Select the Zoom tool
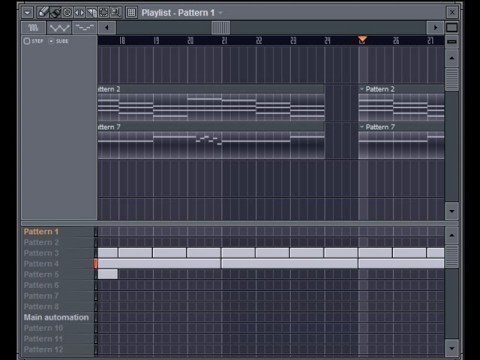Screen dimensions: 480x360 coord(116,13)
